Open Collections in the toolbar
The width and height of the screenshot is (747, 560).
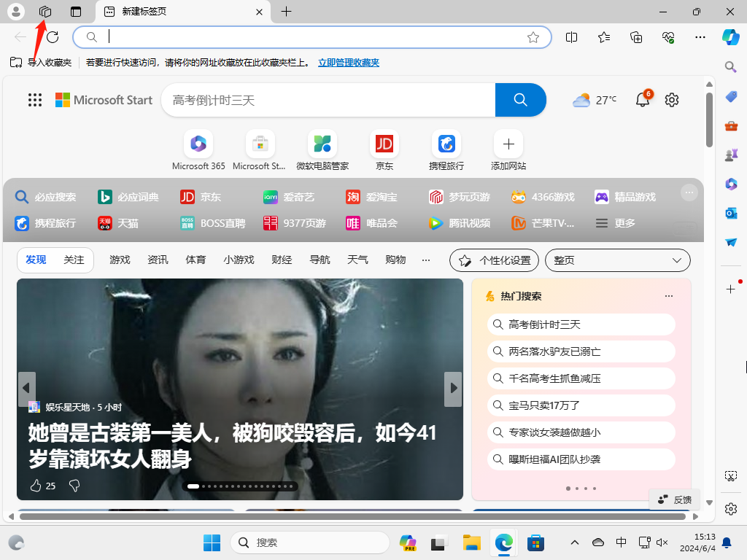coord(635,37)
